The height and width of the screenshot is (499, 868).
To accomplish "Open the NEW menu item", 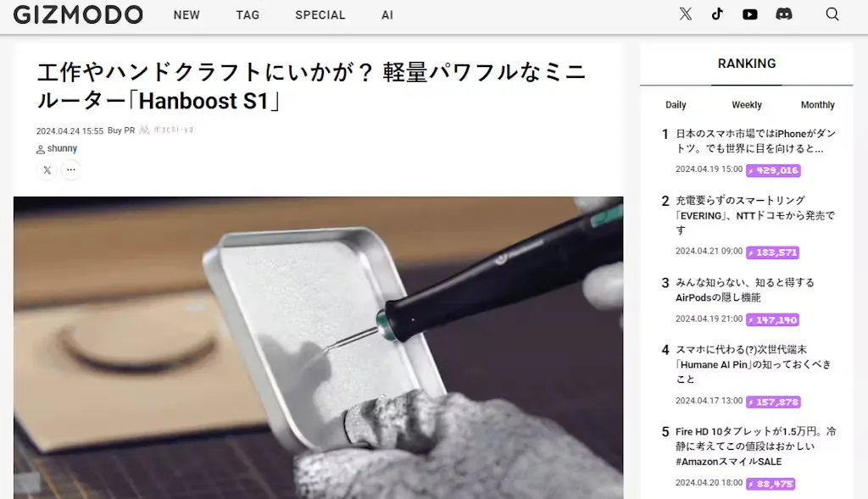I will 186,15.
